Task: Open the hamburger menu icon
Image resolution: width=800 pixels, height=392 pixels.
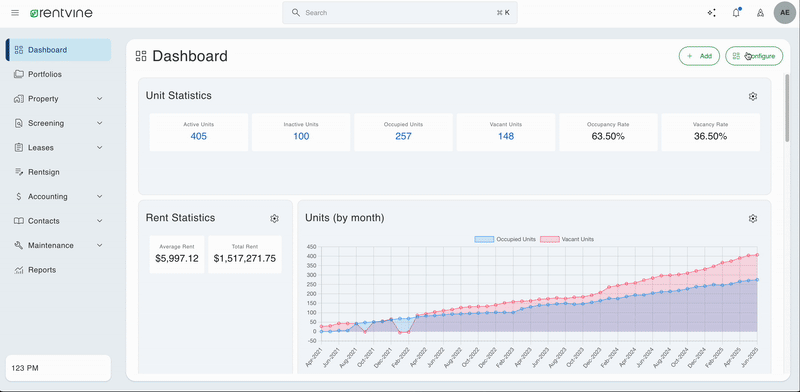Action: click(x=15, y=13)
